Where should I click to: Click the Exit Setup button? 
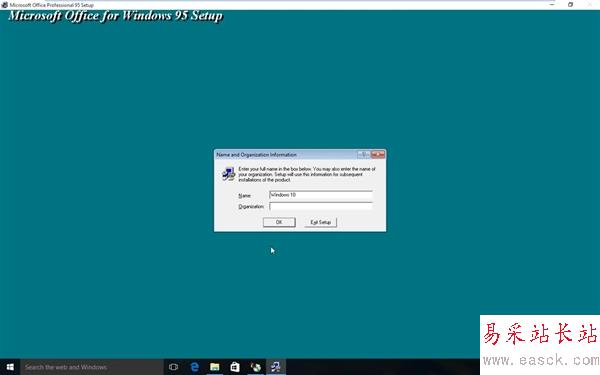[321, 222]
